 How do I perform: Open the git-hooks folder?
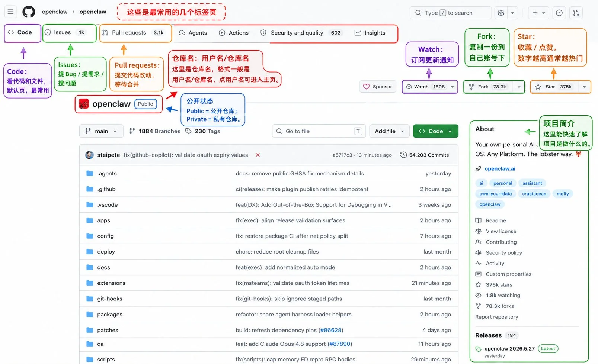coord(110,299)
